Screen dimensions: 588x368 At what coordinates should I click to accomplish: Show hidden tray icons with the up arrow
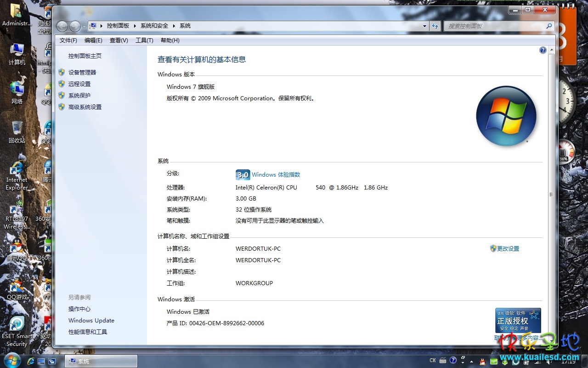[471, 361]
